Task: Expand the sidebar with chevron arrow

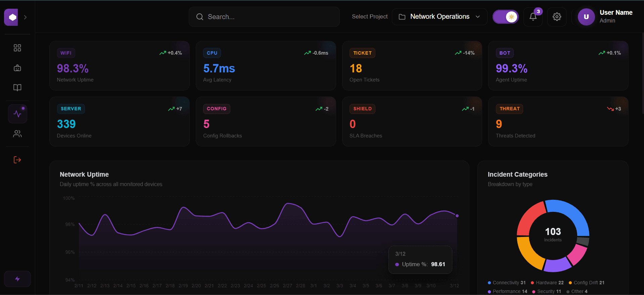Action: [26, 17]
